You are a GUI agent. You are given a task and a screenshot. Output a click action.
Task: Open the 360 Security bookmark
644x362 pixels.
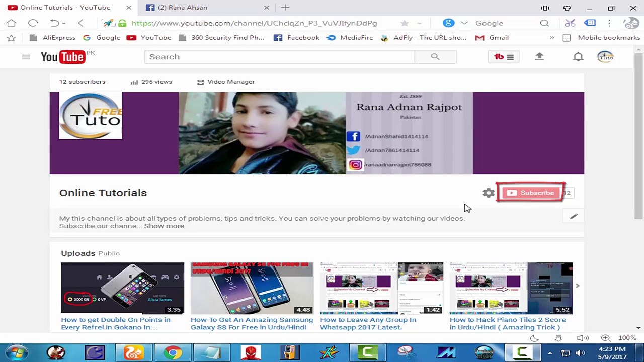click(221, 38)
